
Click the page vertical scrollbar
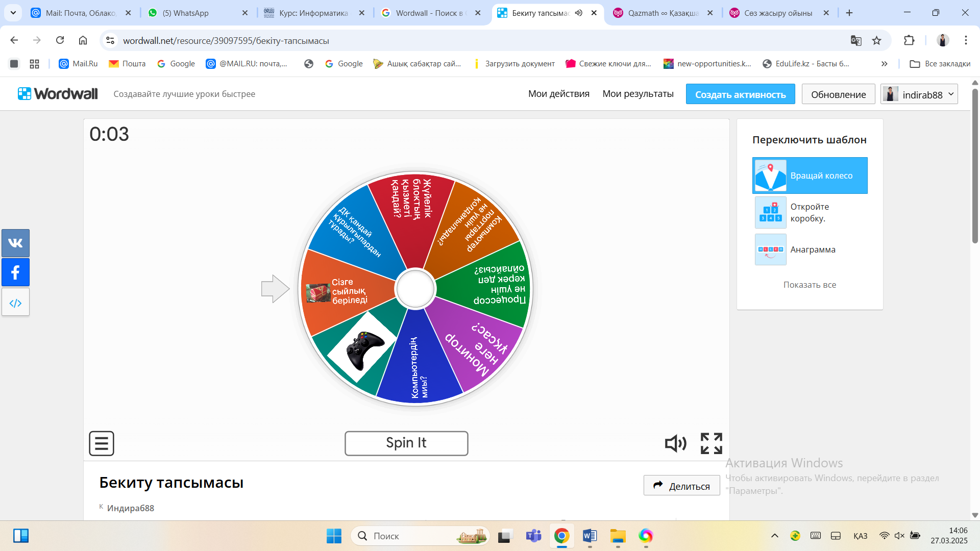click(x=975, y=166)
